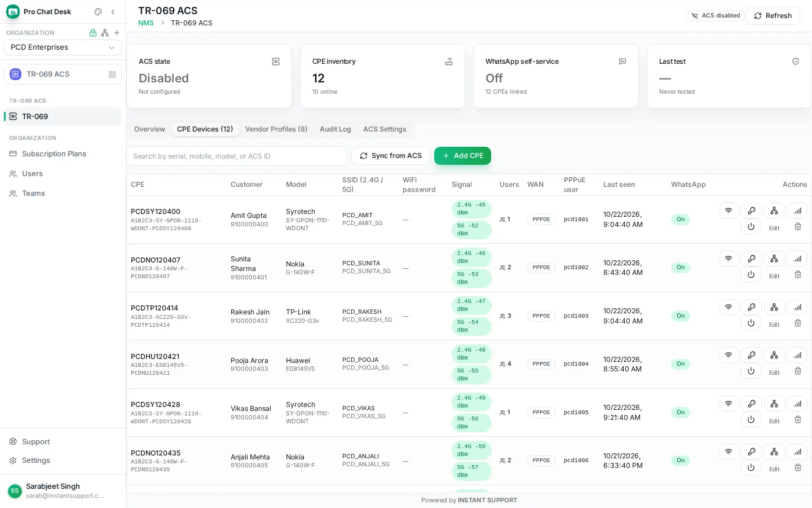Image resolution: width=812 pixels, height=508 pixels.
Task: Click the signal bars icon for PCDHU120421
Action: click(x=797, y=355)
